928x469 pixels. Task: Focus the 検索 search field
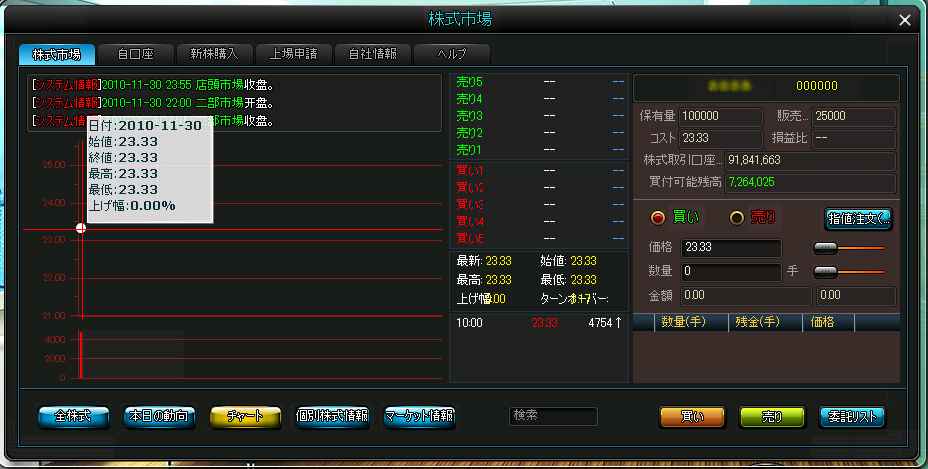[553, 416]
